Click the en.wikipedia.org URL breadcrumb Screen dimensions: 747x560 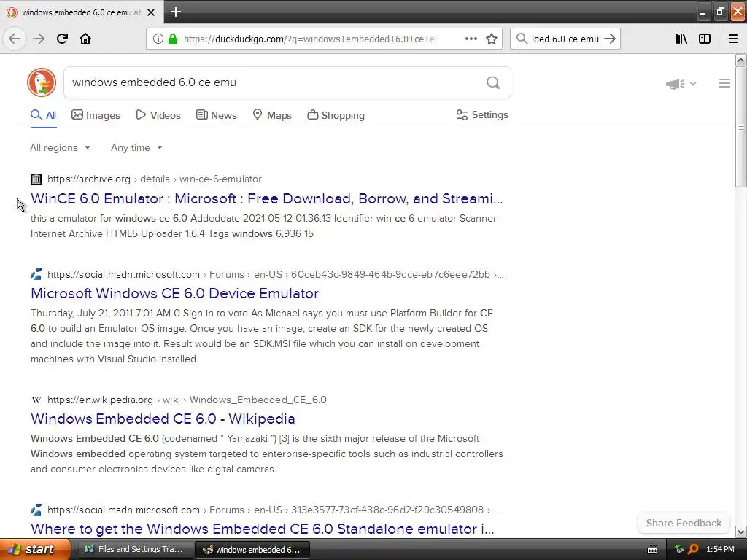point(187,400)
